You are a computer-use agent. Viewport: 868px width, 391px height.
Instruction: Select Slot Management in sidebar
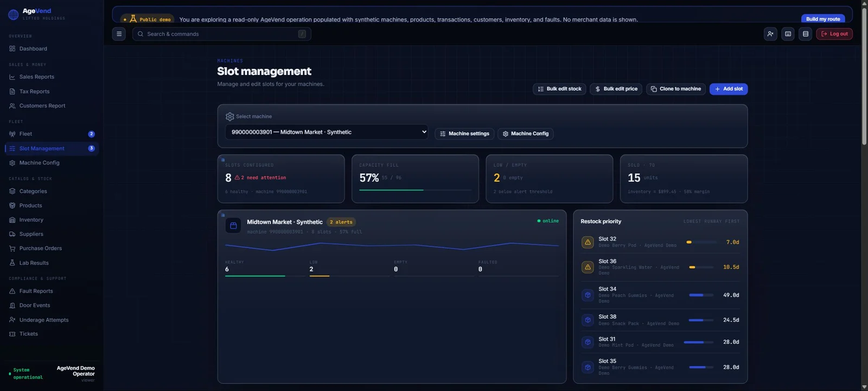(x=52, y=148)
